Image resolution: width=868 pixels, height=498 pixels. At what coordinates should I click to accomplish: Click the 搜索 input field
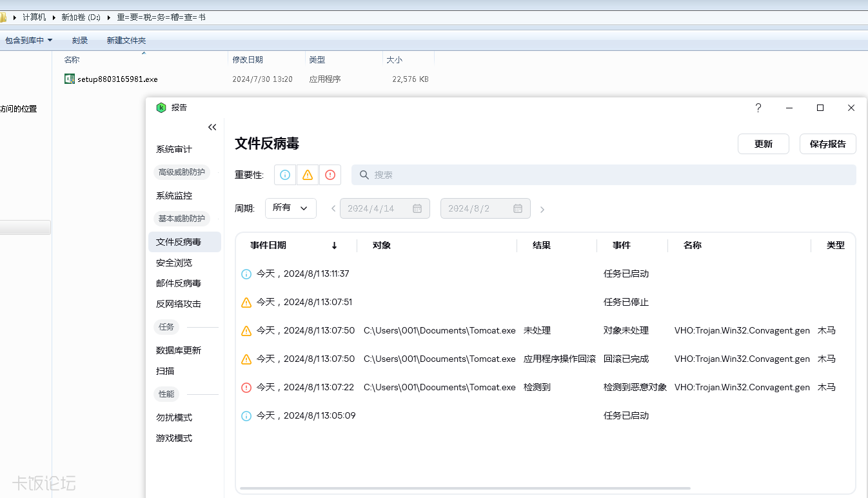604,175
